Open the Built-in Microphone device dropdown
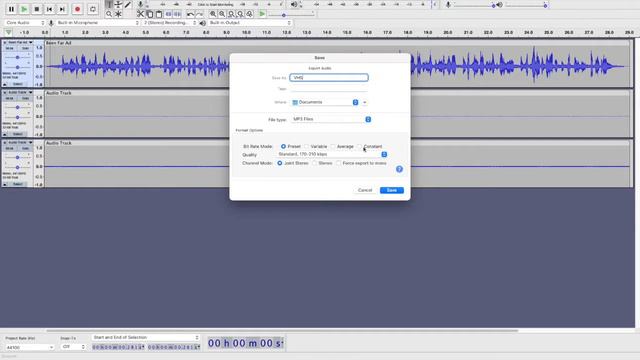Image resolution: width=640 pixels, height=360 pixels. pyautogui.click(x=98, y=23)
